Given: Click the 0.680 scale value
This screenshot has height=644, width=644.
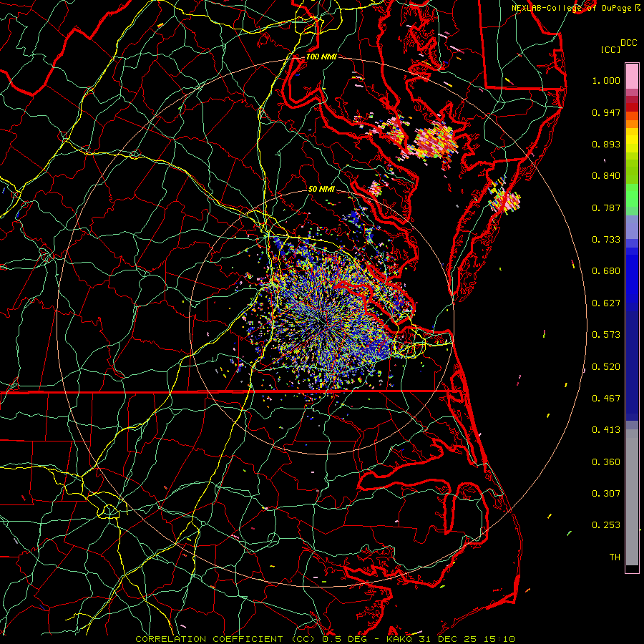Looking at the screenshot, I should (606, 271).
